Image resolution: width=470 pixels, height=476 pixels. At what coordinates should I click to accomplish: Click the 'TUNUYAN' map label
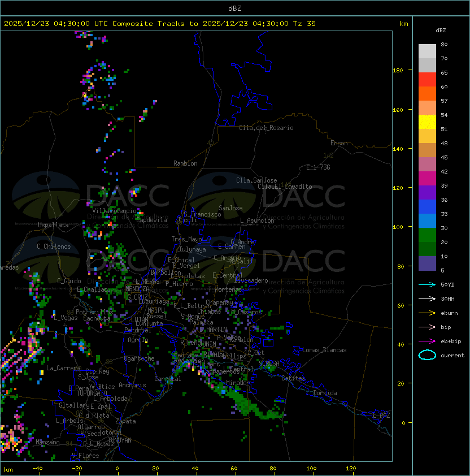[120, 440]
